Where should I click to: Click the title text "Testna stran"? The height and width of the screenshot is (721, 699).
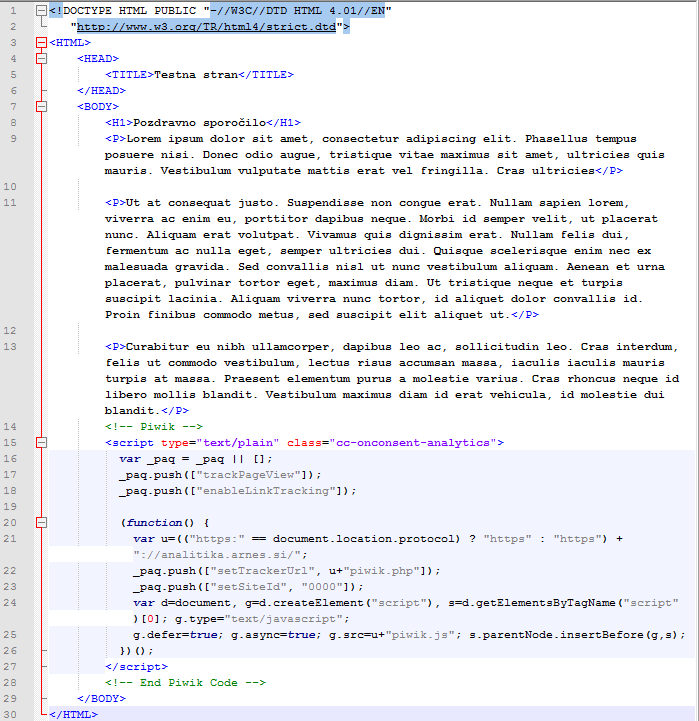click(x=196, y=75)
